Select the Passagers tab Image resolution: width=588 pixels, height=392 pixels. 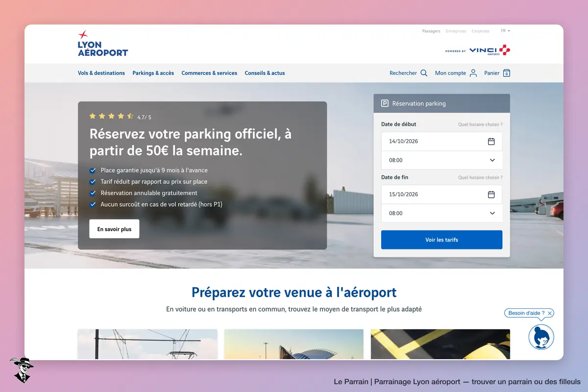coord(431,31)
